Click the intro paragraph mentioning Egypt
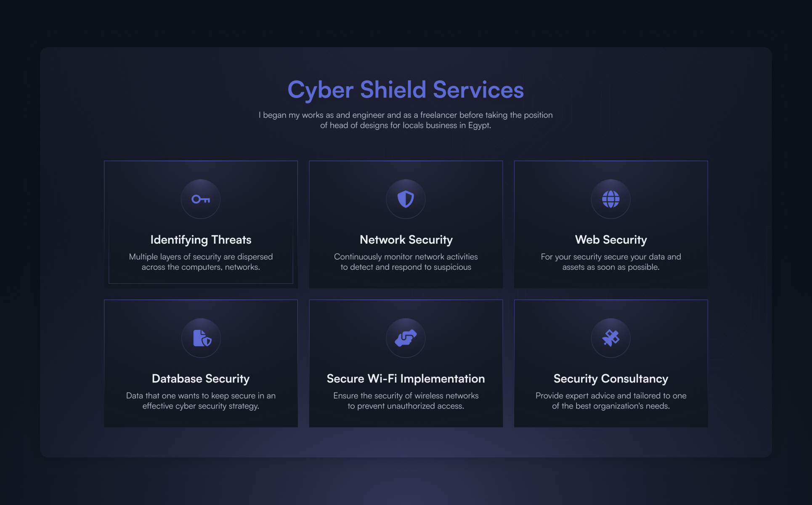Image resolution: width=812 pixels, height=505 pixels. 406,120
